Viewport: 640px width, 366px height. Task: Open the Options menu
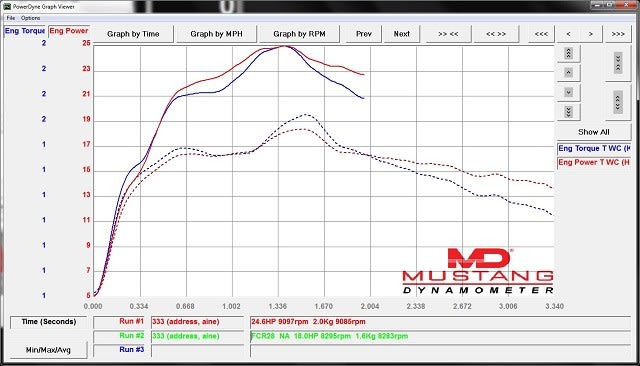(31, 18)
